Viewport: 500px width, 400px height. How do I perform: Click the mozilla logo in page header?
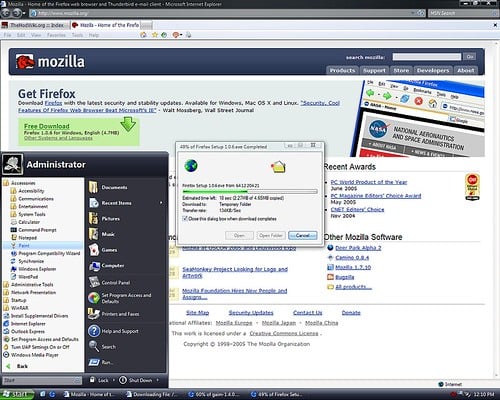pyautogui.click(x=50, y=62)
